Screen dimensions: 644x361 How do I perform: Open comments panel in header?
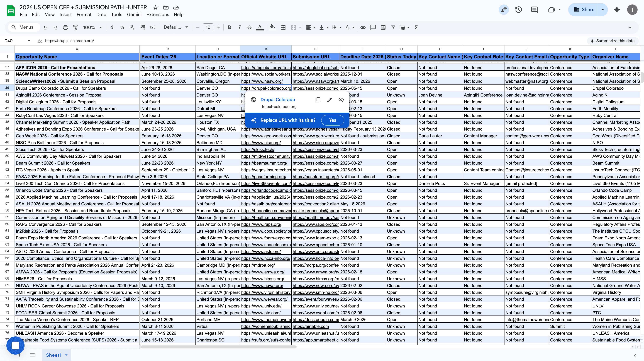point(534,10)
